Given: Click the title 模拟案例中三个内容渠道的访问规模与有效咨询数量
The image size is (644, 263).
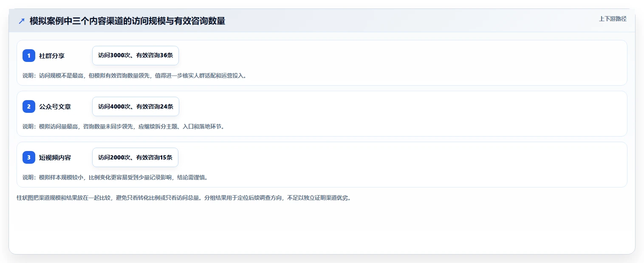Looking at the screenshot, I should tap(127, 21).
